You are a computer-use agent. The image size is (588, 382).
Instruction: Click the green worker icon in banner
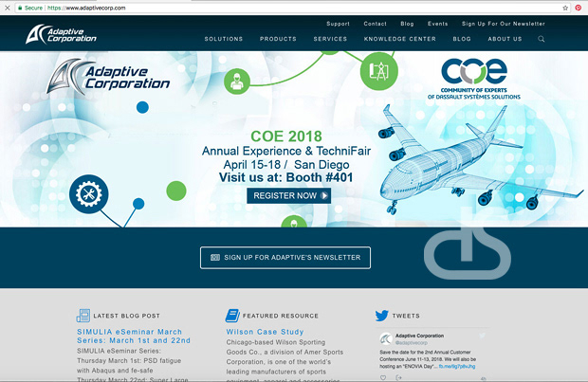click(x=237, y=82)
